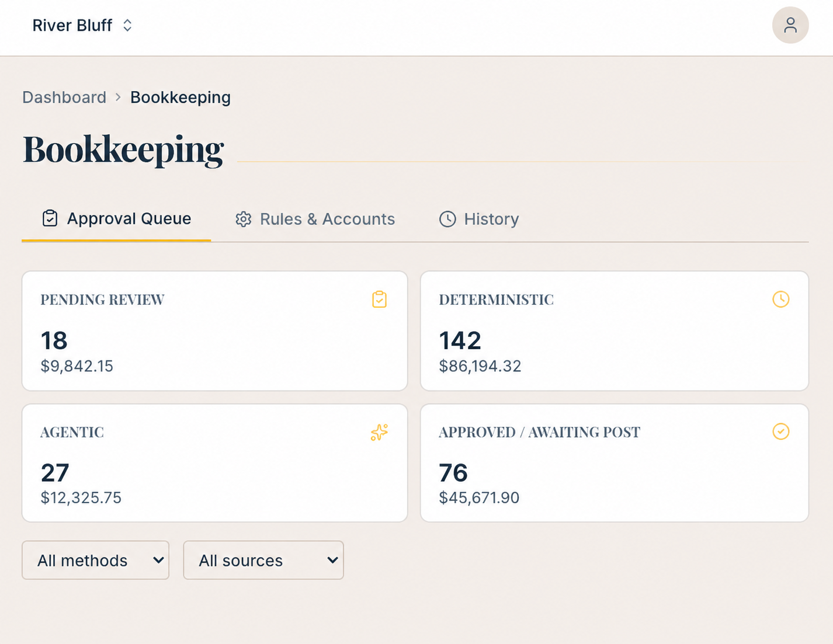Click the $86,194.32 amount
The height and width of the screenshot is (644, 833).
pyautogui.click(x=480, y=366)
